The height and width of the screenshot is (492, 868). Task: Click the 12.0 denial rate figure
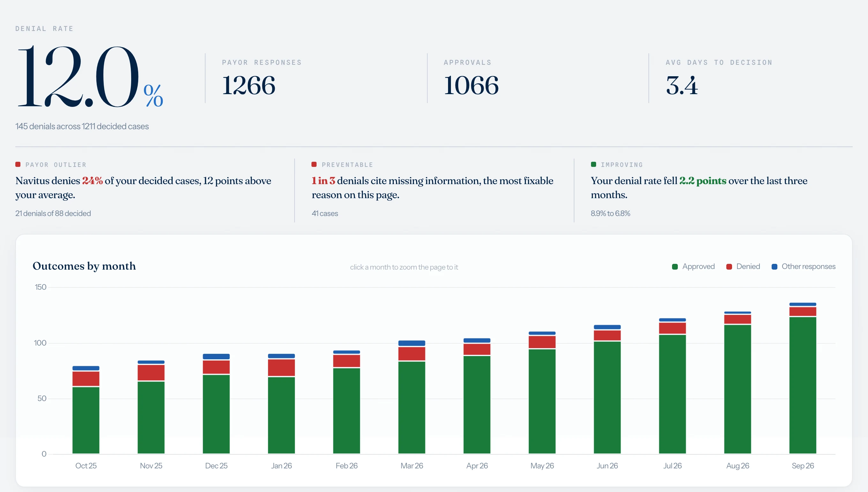(x=79, y=76)
